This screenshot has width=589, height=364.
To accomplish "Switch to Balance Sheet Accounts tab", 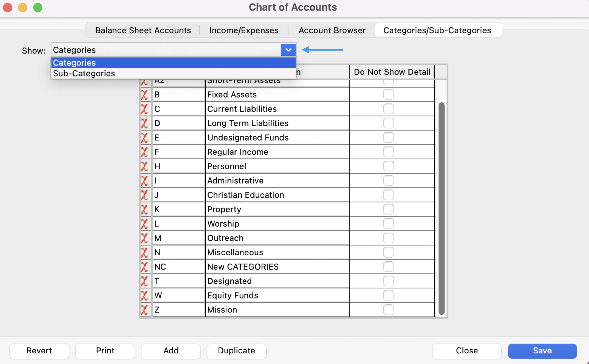I will [143, 30].
